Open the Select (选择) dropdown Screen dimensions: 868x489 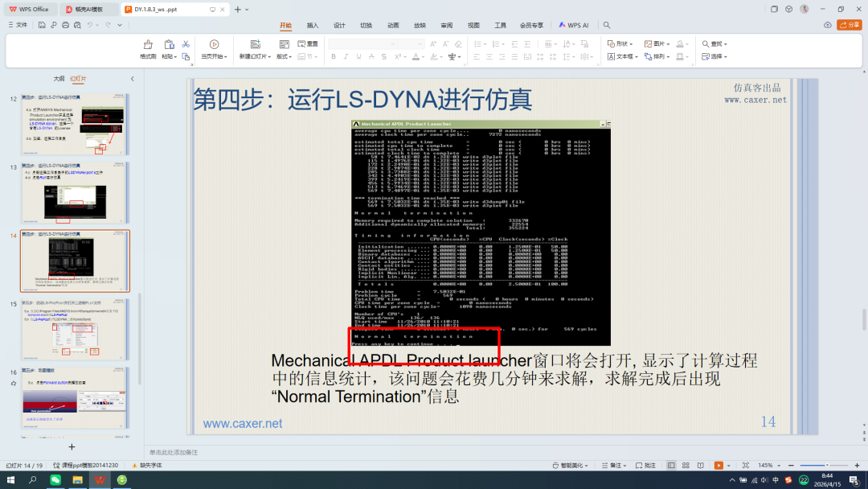click(x=714, y=56)
